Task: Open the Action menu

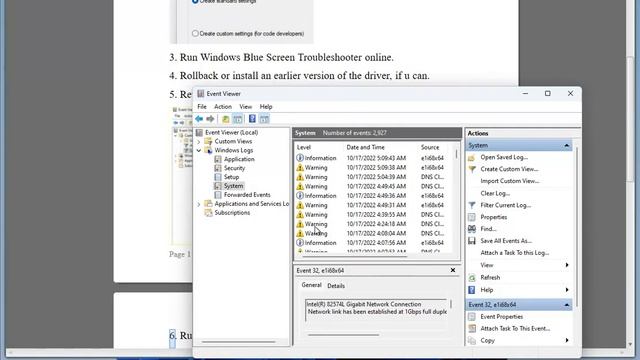Action: (x=223, y=107)
